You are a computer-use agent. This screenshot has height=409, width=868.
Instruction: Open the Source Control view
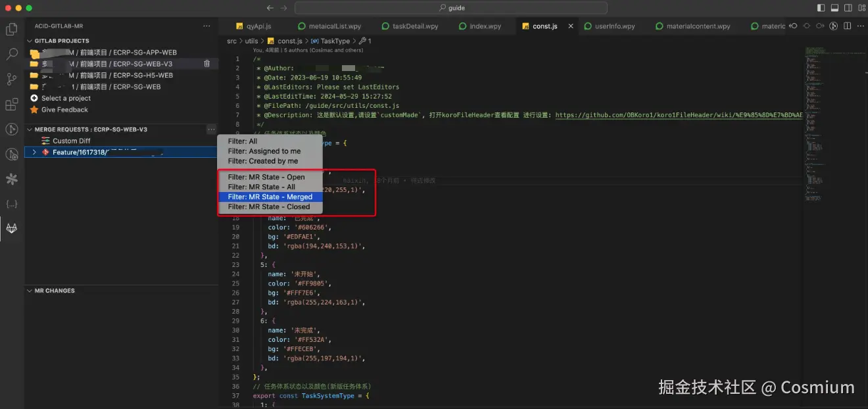(11, 80)
